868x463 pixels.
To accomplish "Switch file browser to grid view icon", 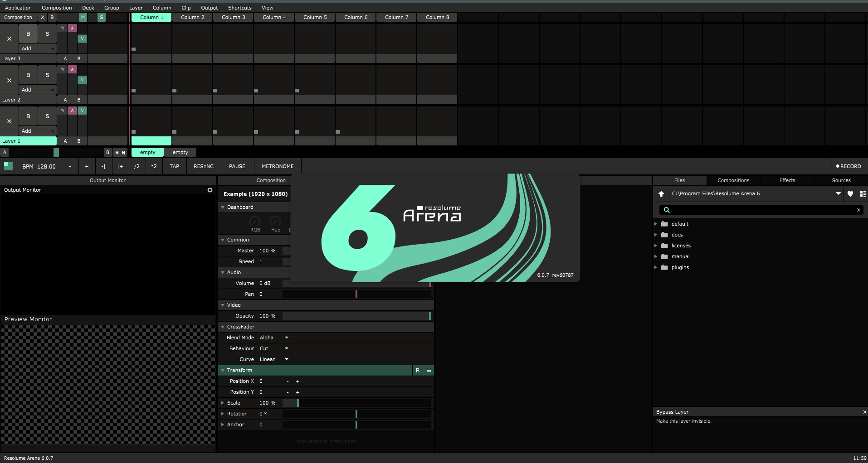I will tap(863, 194).
